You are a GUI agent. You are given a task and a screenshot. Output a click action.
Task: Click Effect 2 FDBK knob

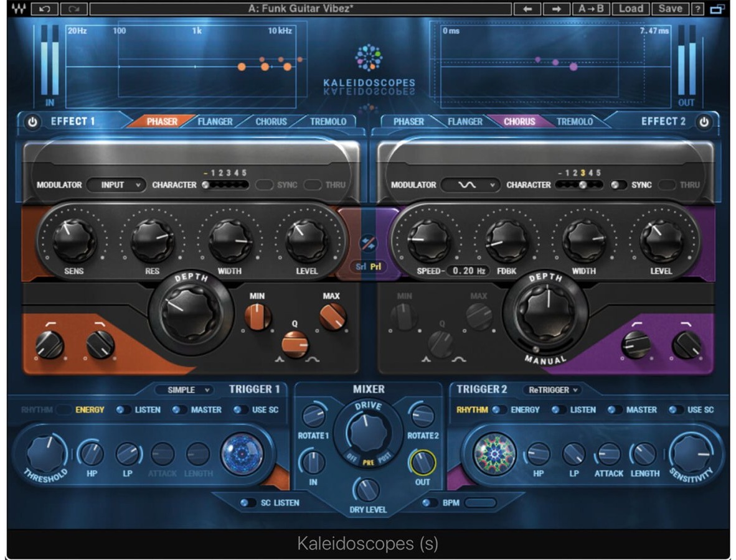(506, 240)
